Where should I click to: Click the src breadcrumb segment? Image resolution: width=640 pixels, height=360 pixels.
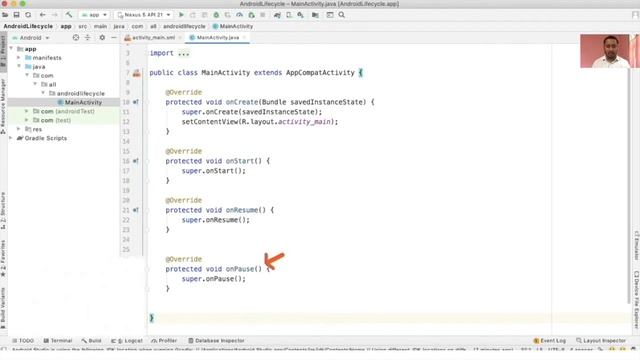tap(82, 26)
